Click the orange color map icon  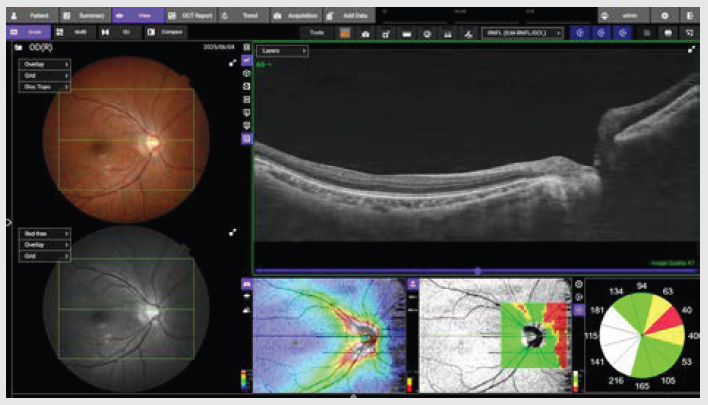point(344,33)
